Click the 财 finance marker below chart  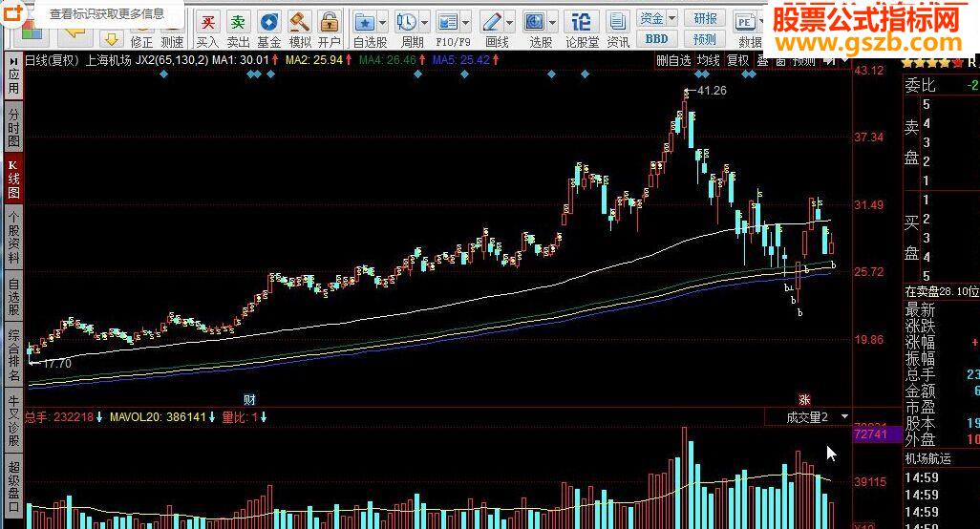(x=249, y=400)
